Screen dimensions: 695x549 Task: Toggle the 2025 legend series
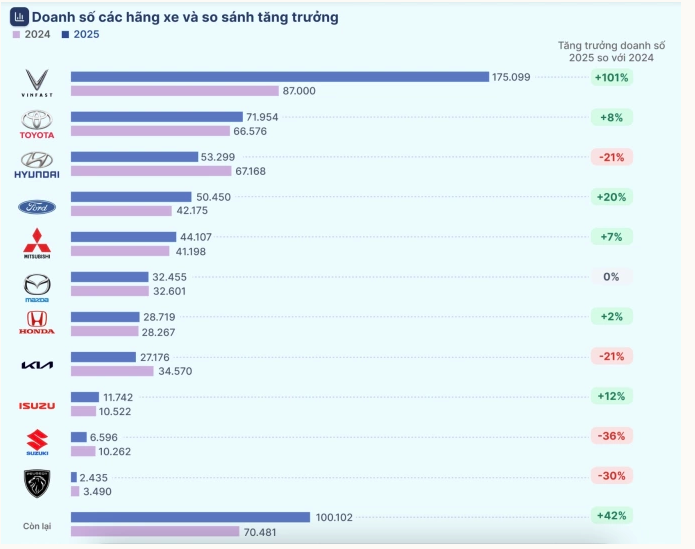pos(80,35)
